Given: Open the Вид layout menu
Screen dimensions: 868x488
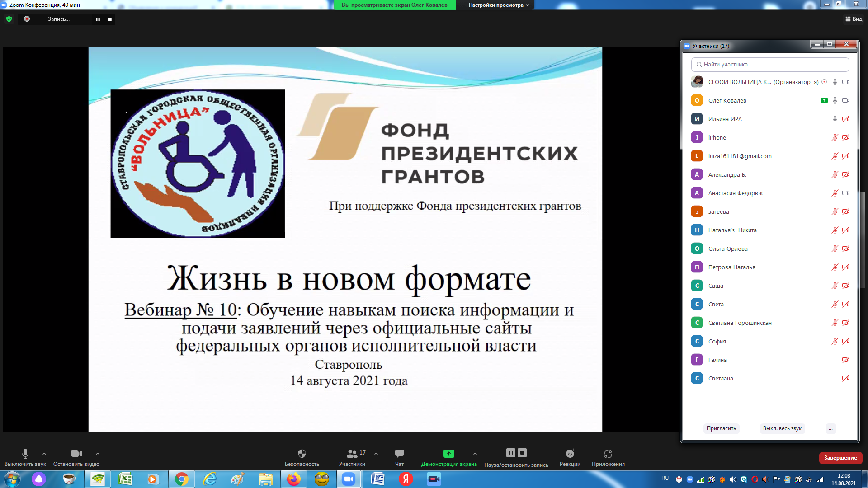Looking at the screenshot, I should 854,19.
